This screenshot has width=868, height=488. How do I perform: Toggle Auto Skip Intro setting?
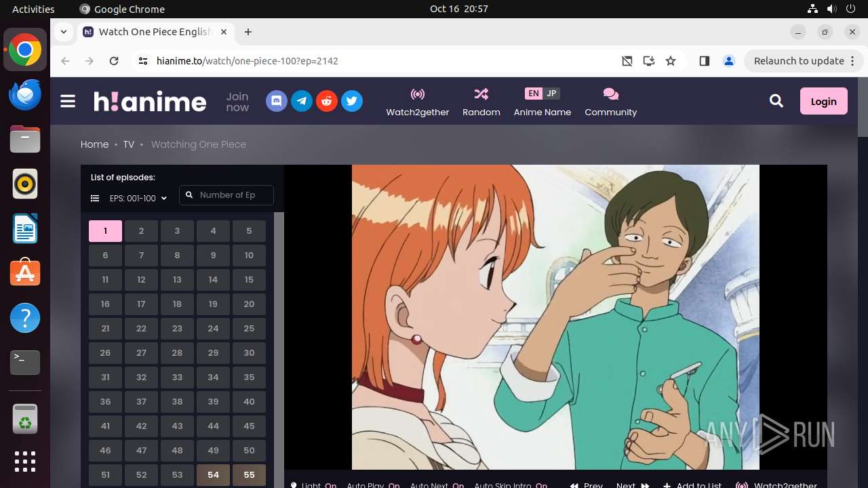pos(511,485)
